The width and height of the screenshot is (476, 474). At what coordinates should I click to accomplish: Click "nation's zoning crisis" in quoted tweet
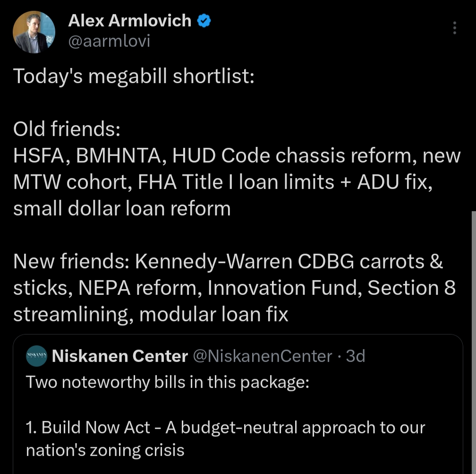(x=105, y=450)
